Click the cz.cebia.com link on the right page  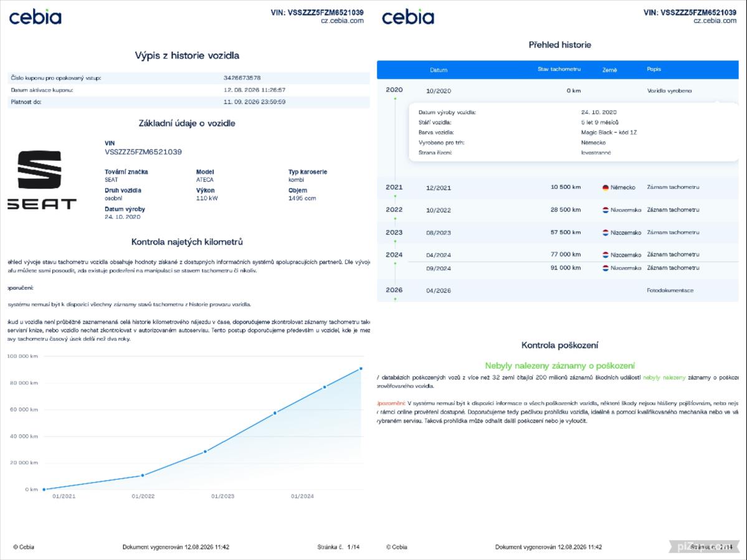715,21
